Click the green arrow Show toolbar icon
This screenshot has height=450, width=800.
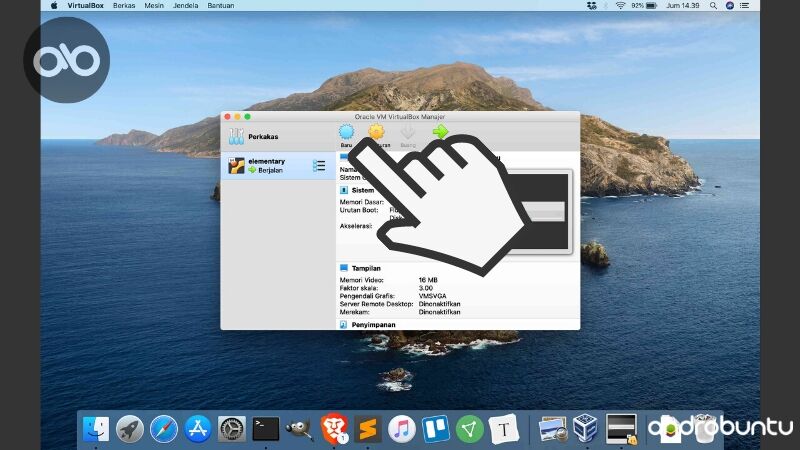[x=440, y=132]
